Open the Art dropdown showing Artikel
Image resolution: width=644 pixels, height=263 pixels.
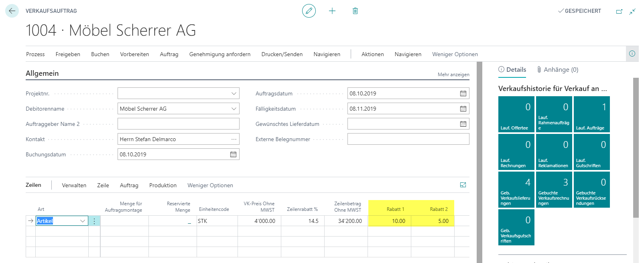[x=83, y=221]
